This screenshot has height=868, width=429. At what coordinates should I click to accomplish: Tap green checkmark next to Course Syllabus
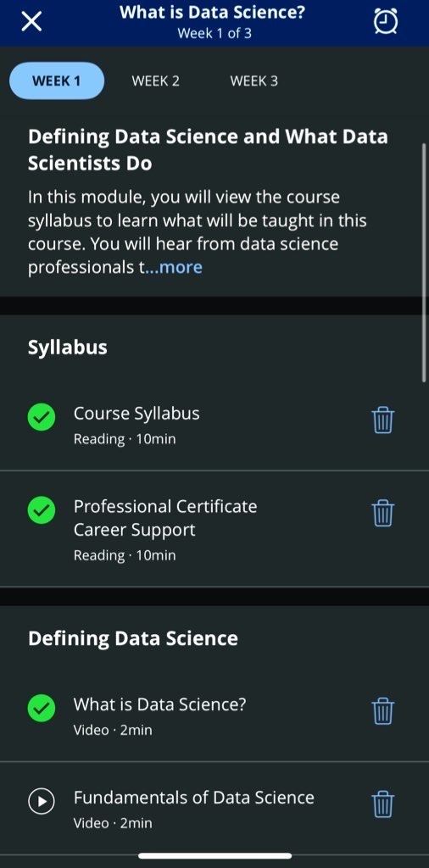pyautogui.click(x=42, y=417)
